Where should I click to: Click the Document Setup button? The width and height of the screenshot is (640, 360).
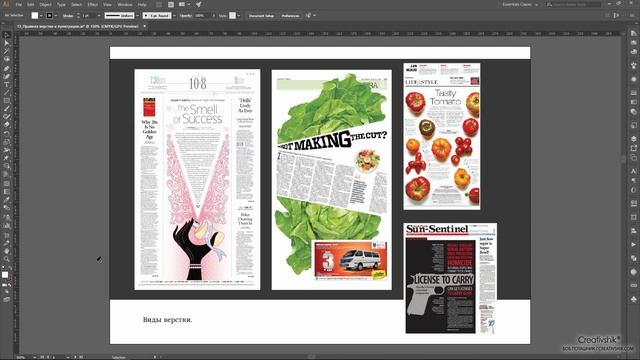pos(261,16)
